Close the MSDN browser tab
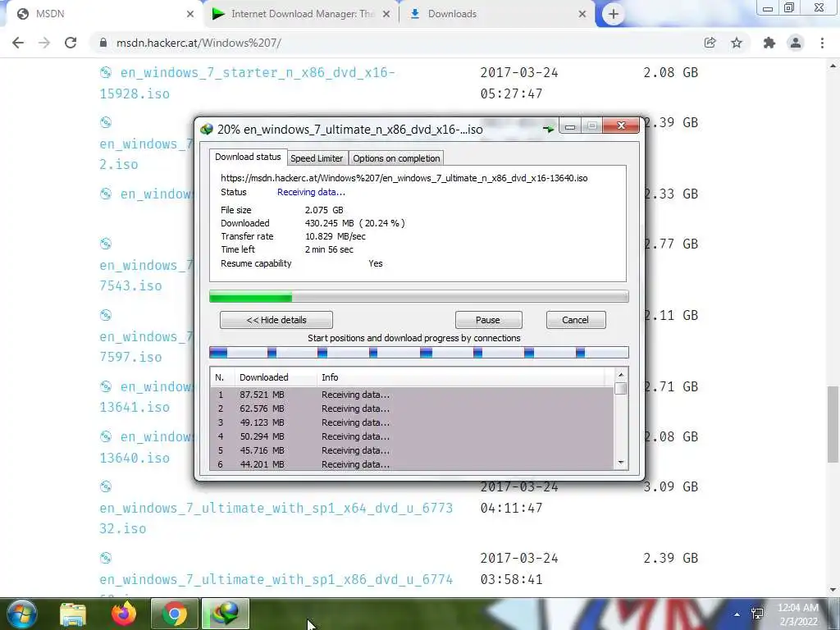The height and width of the screenshot is (630, 840). pyautogui.click(x=190, y=15)
